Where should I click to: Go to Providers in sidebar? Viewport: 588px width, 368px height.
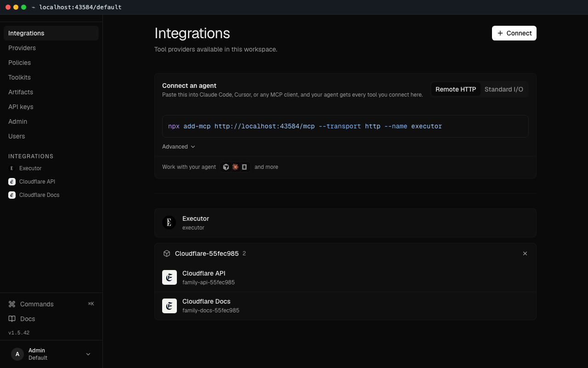click(x=51, y=48)
